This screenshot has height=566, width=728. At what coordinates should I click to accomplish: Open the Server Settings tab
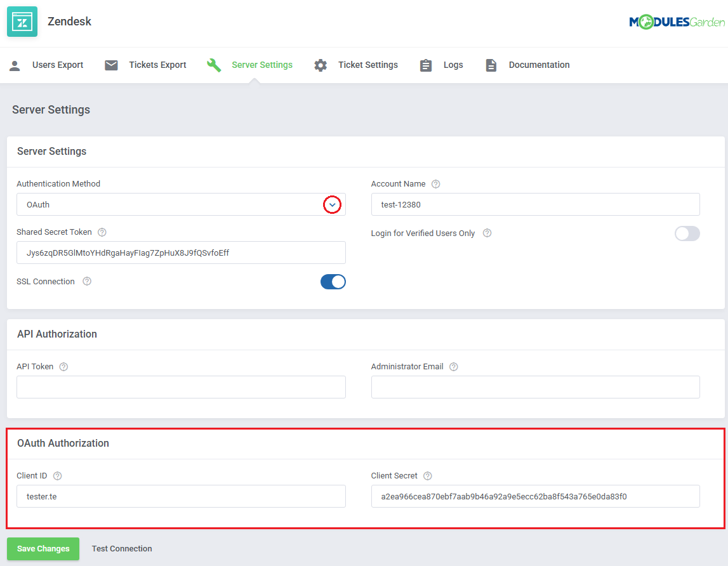coord(261,65)
